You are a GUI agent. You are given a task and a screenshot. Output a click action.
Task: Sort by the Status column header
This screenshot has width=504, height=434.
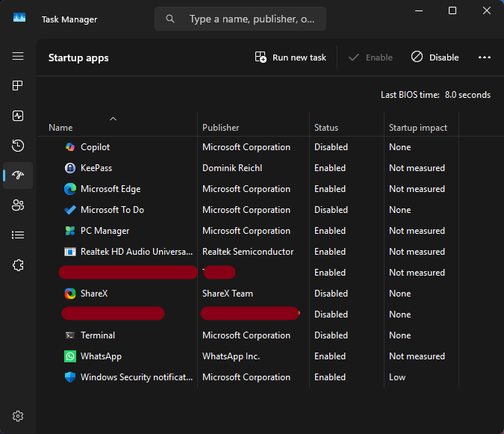coord(326,128)
